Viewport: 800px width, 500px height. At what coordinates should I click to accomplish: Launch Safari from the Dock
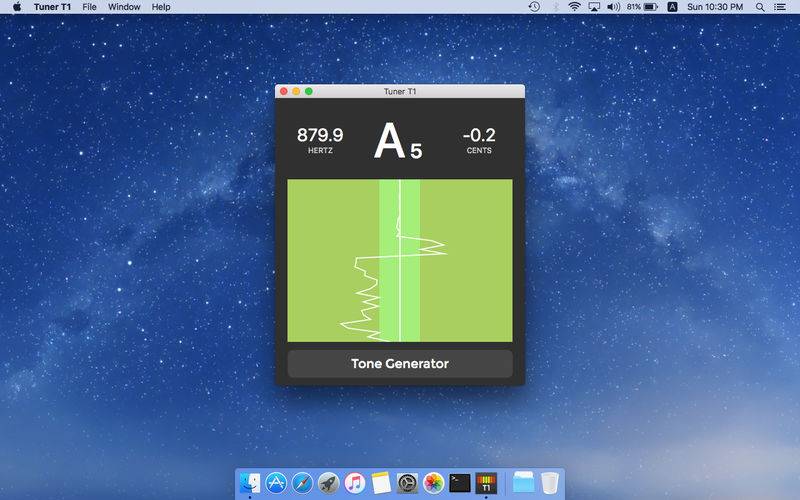click(302, 483)
